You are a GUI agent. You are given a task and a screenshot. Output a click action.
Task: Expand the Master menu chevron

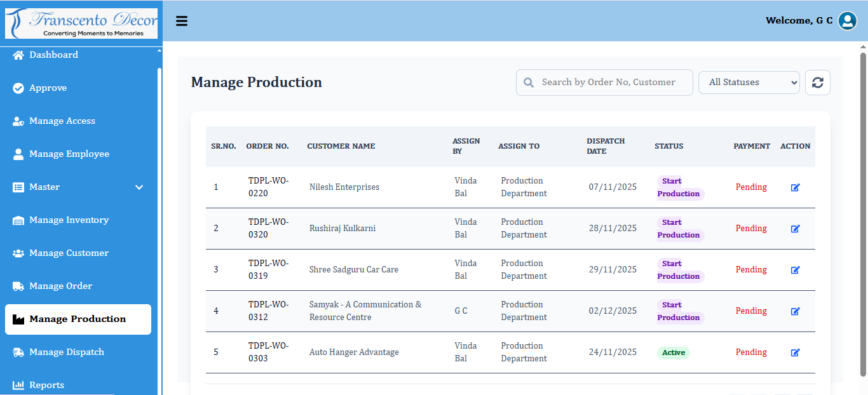[139, 187]
